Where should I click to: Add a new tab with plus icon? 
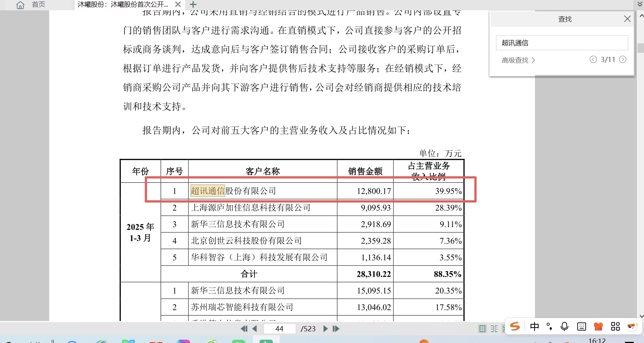click(193, 4)
